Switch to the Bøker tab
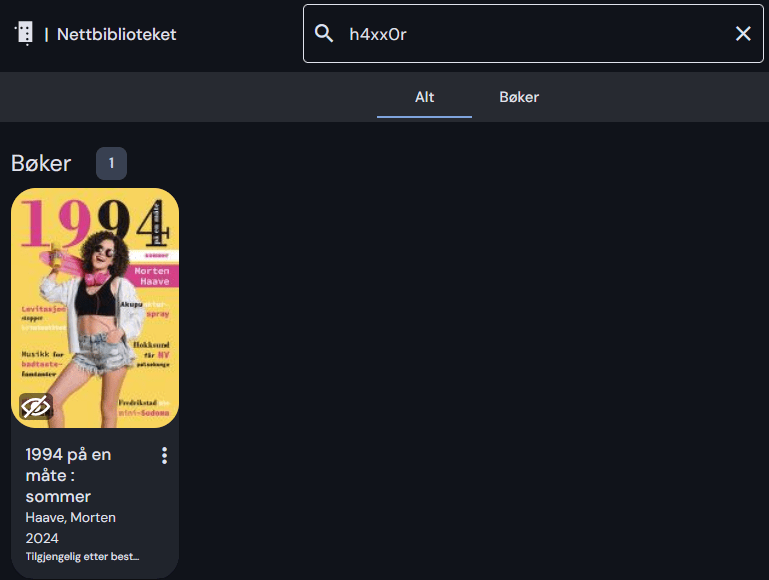Image resolution: width=769 pixels, height=580 pixels. 519,97
